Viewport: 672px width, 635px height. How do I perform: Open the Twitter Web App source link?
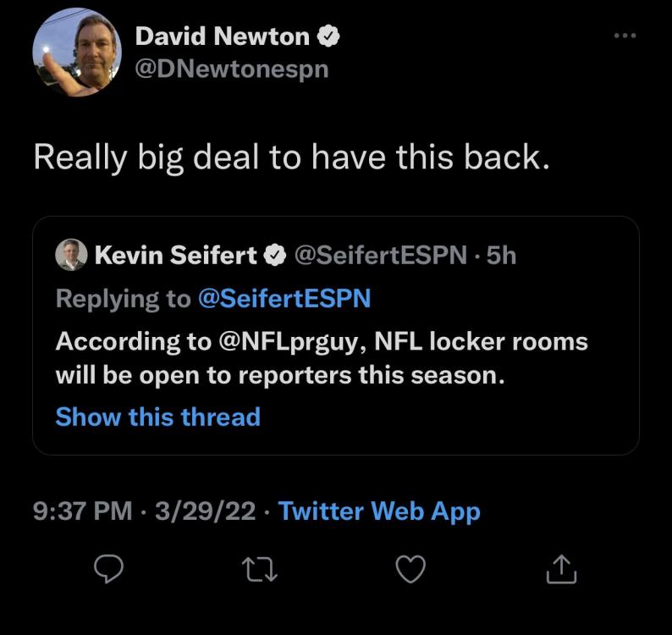point(379,511)
